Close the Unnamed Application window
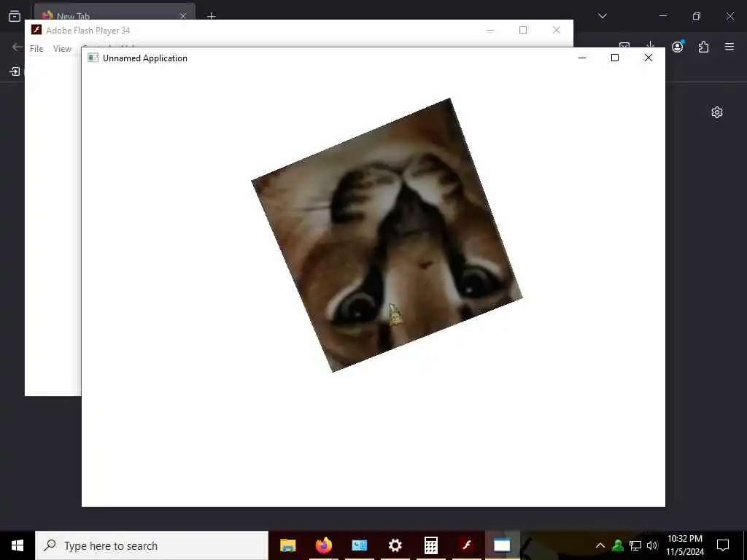Viewport: 747px width, 560px height. (x=649, y=58)
